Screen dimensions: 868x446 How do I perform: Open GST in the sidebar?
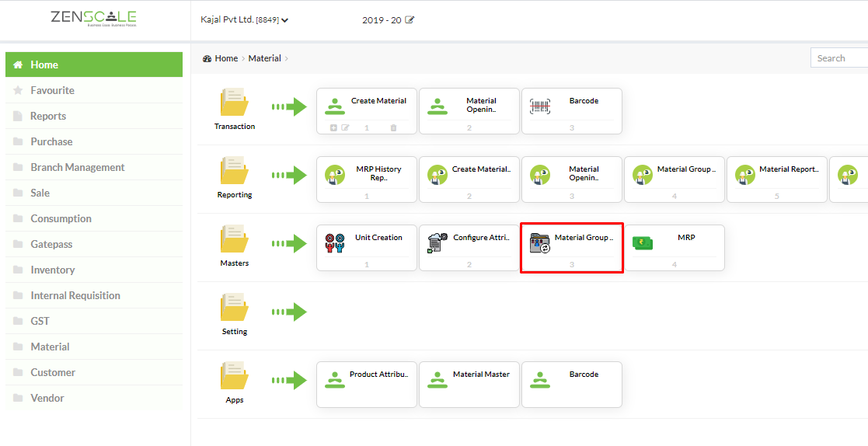point(94,321)
